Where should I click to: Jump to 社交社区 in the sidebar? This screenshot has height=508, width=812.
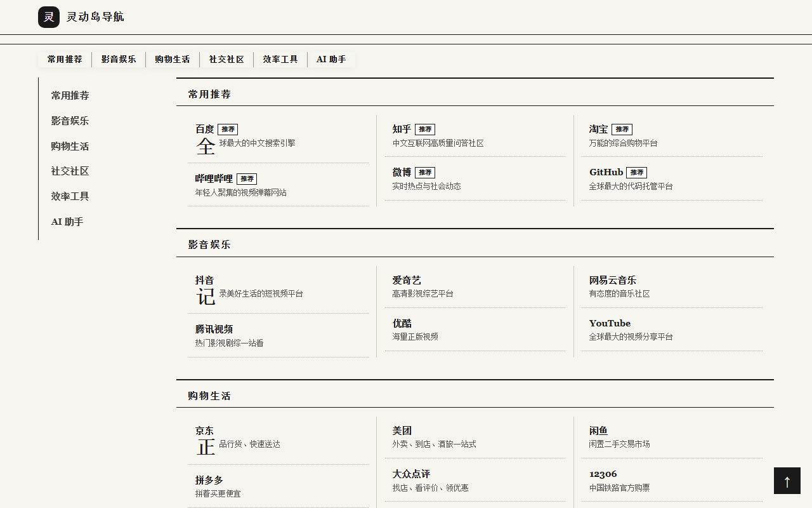pos(70,171)
